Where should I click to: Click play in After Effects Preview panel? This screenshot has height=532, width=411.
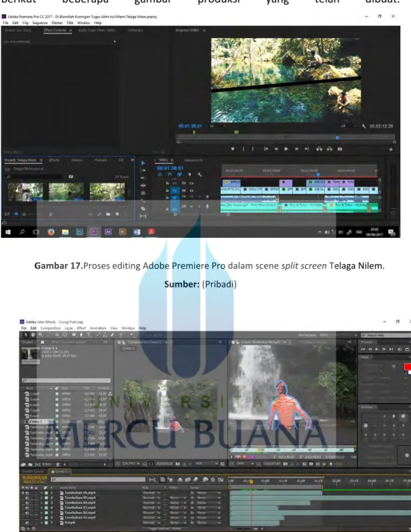click(377, 349)
